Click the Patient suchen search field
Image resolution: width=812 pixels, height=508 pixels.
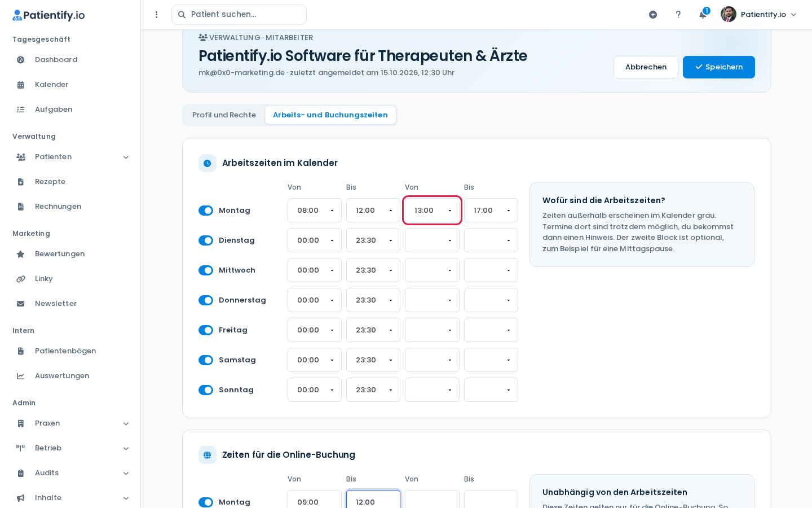(x=239, y=15)
